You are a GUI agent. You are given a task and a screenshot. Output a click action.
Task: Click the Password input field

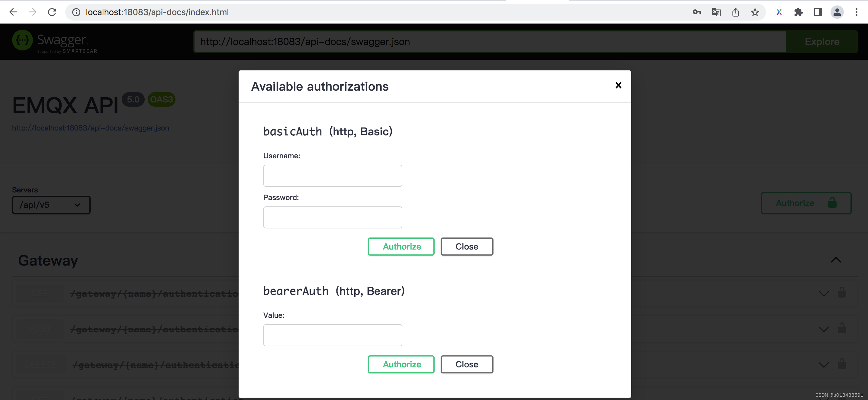333,217
